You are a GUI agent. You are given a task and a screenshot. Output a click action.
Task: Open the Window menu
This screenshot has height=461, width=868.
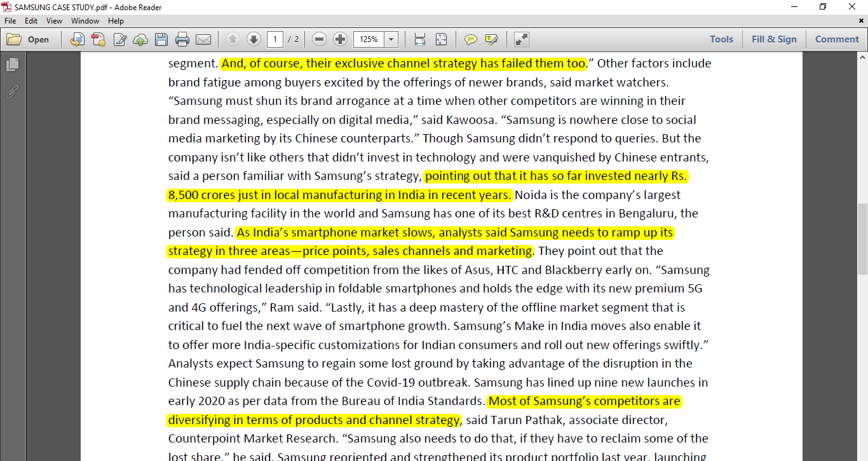pyautogui.click(x=85, y=21)
